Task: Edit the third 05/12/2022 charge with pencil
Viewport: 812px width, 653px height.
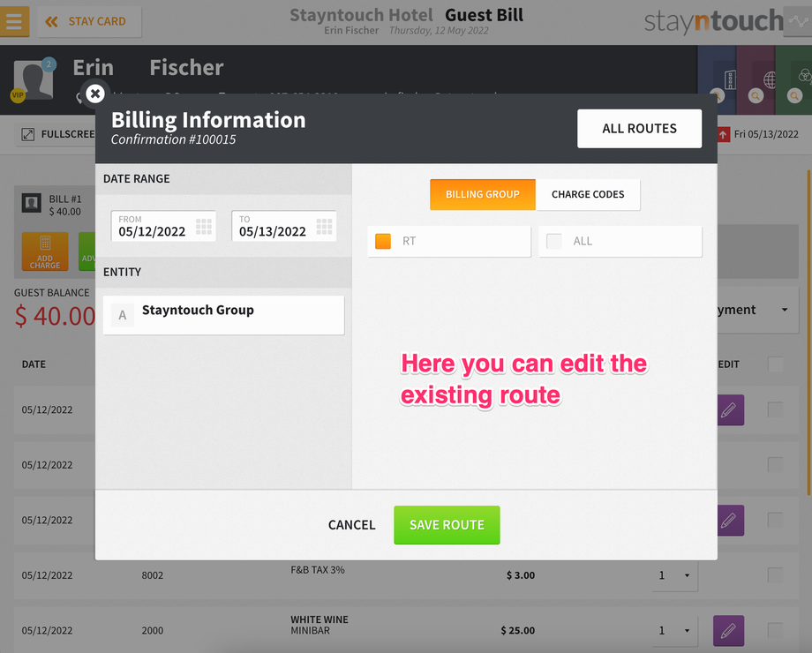Action: 730,521
